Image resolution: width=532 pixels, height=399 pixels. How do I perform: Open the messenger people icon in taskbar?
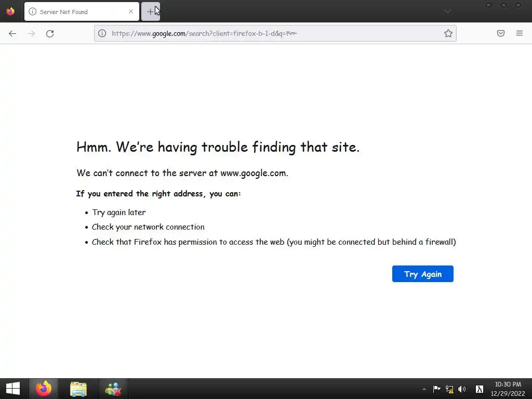[x=113, y=389]
